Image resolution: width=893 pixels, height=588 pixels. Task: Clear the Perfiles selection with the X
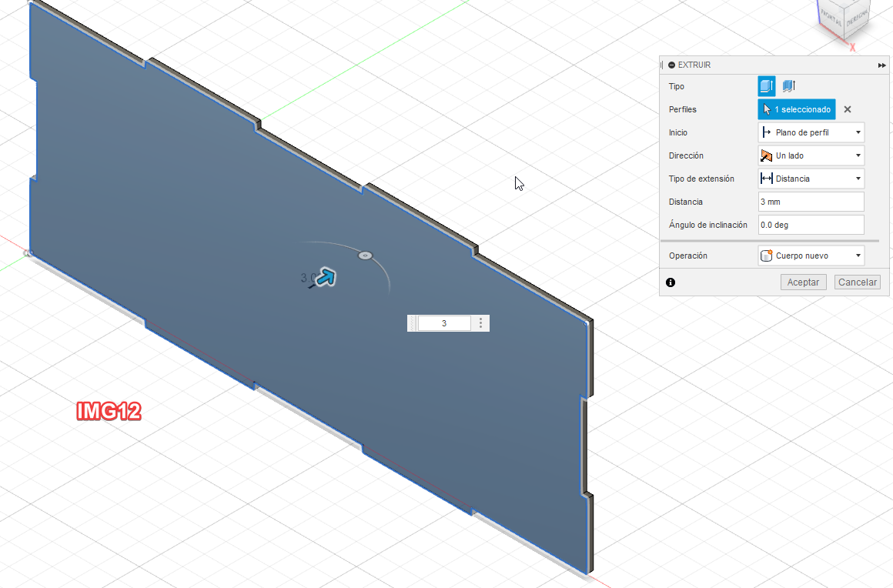[848, 109]
